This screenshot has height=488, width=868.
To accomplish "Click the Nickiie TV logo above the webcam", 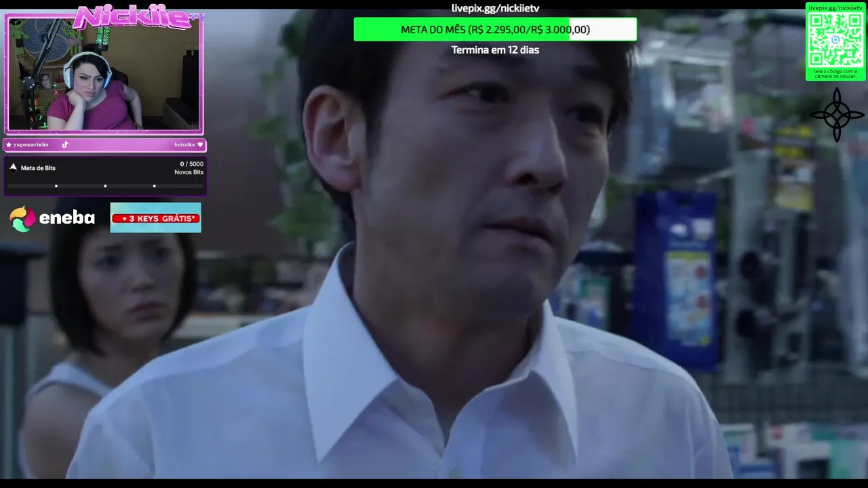I will pyautogui.click(x=139, y=18).
